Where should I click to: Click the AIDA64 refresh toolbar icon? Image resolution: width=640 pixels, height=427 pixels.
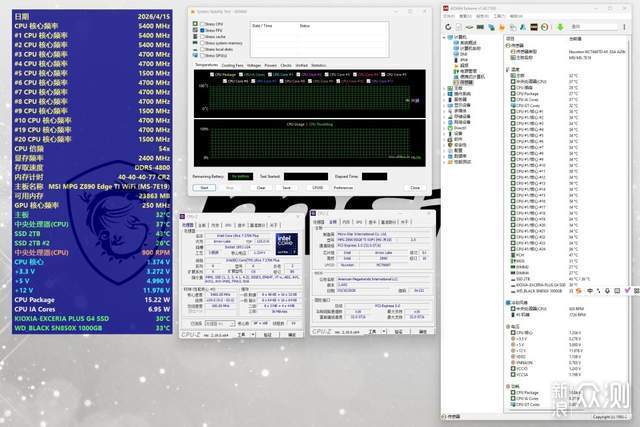448,27
